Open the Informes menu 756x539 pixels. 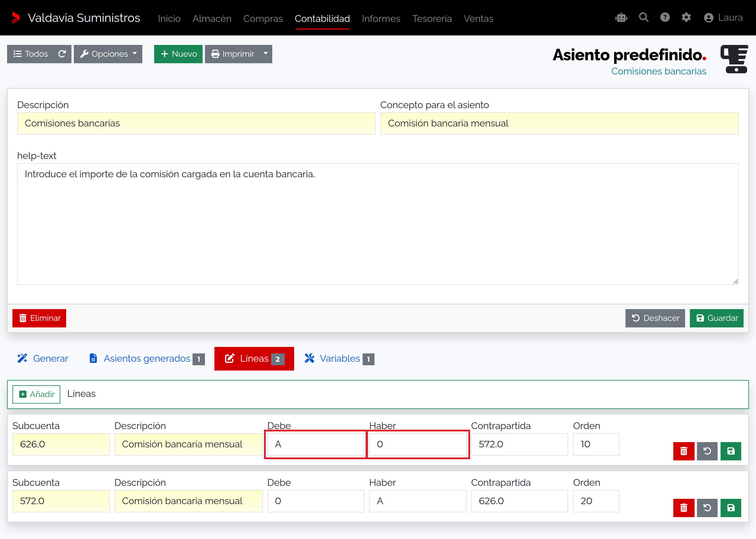381,19
